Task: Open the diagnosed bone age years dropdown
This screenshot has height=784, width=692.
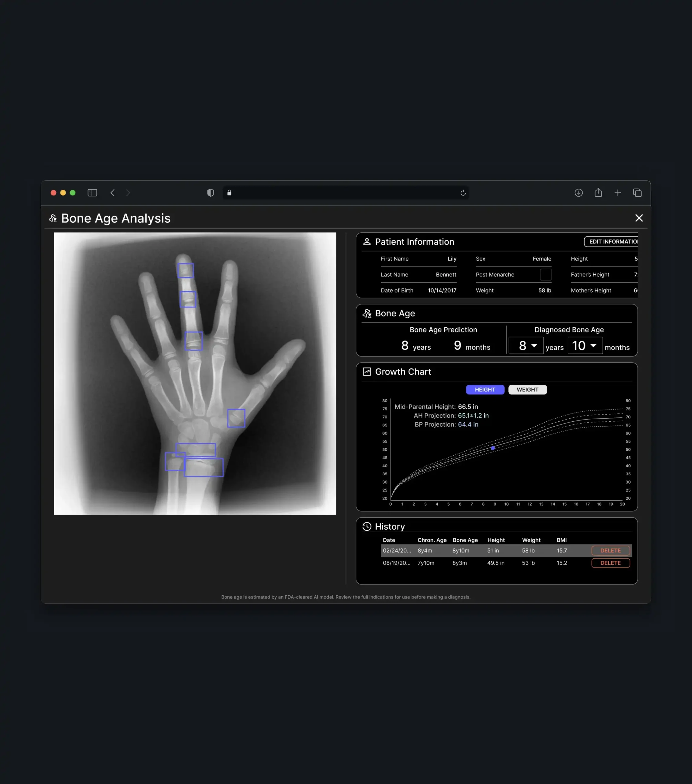Action: [526, 345]
